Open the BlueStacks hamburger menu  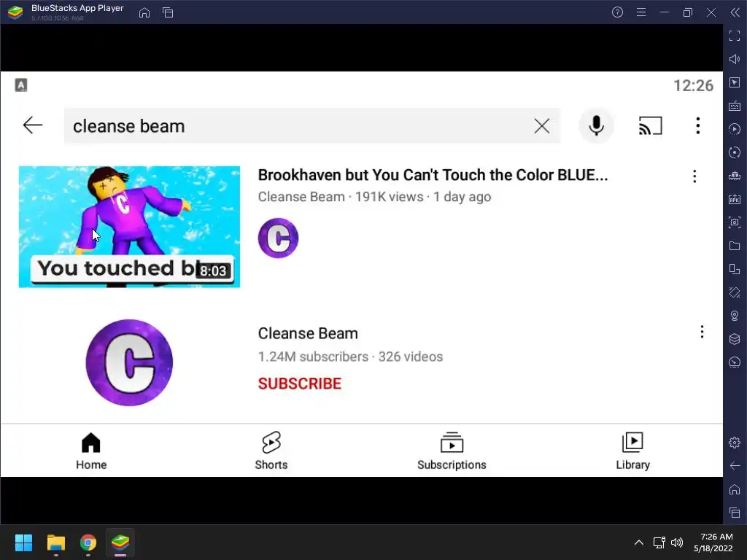pyautogui.click(x=641, y=12)
